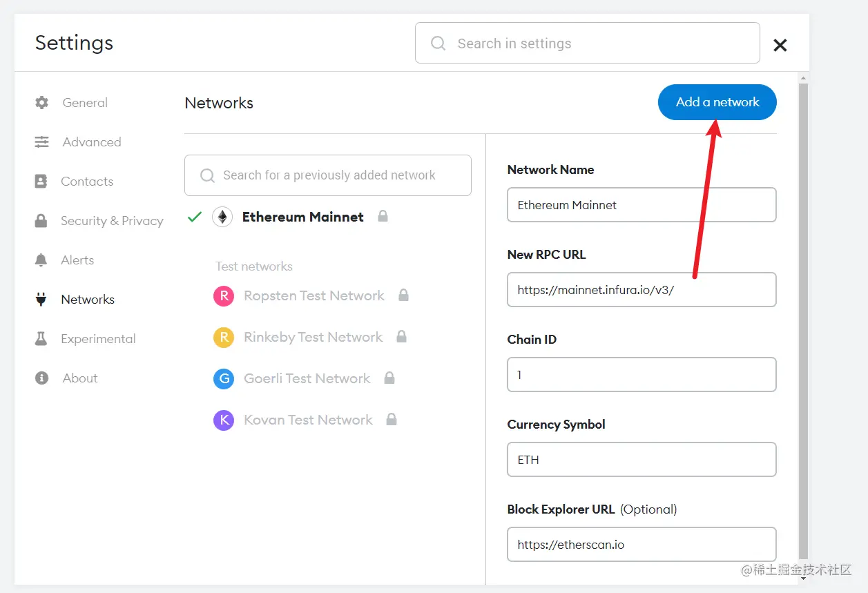The width and height of the screenshot is (868, 593).
Task: Click the General gear icon
Action: [42, 103]
